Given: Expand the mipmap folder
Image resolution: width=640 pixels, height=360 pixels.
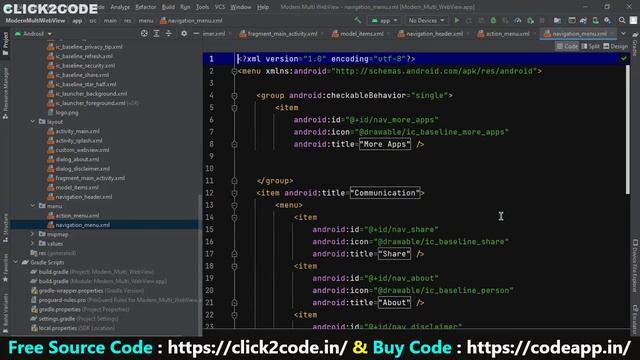Looking at the screenshot, I should (33, 234).
